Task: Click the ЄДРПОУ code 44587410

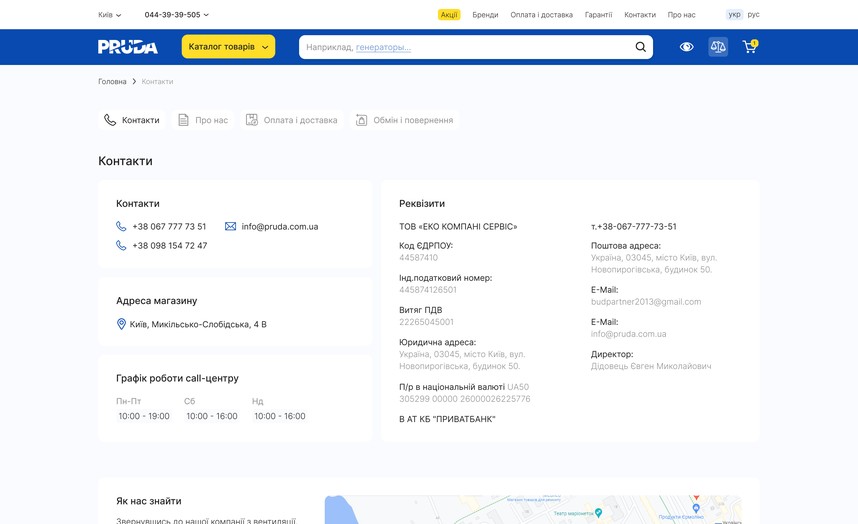Action: (419, 258)
